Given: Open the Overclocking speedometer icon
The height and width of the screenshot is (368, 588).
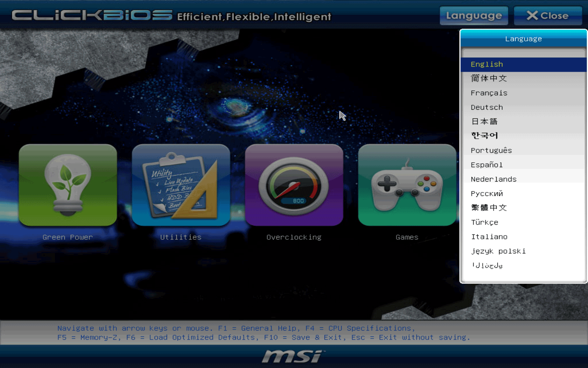Looking at the screenshot, I should point(294,185).
